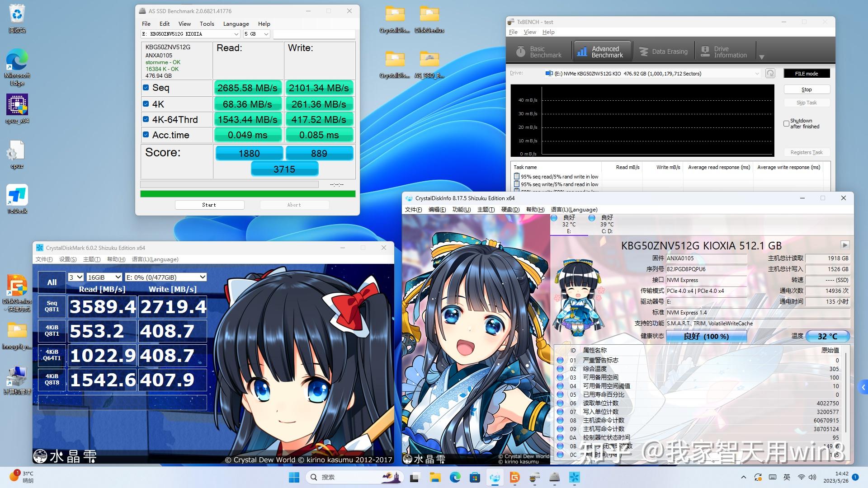Click the FILE mode button in TxBENCH
The image size is (868, 488).
tap(807, 73)
